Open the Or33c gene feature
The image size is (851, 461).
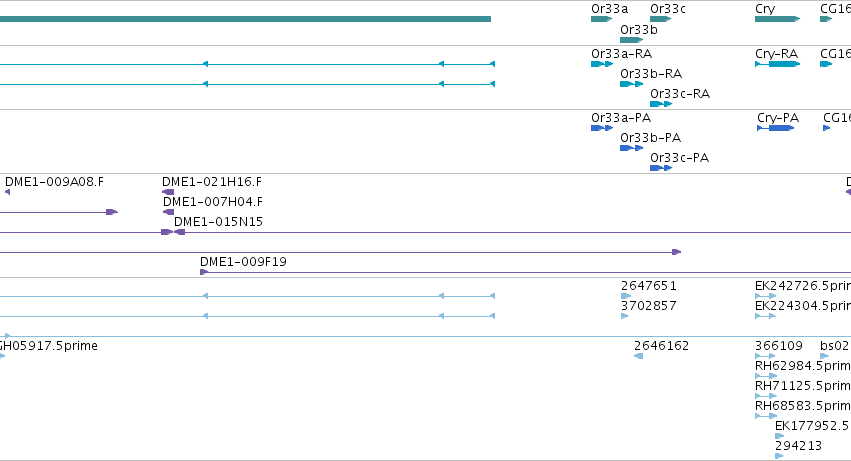pos(661,19)
